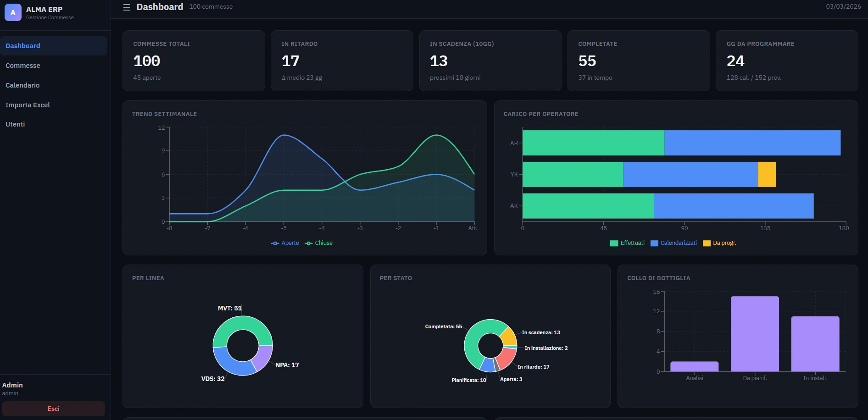Click the '100 commesse' header text
The image size is (868, 420).
pyautogui.click(x=211, y=7)
